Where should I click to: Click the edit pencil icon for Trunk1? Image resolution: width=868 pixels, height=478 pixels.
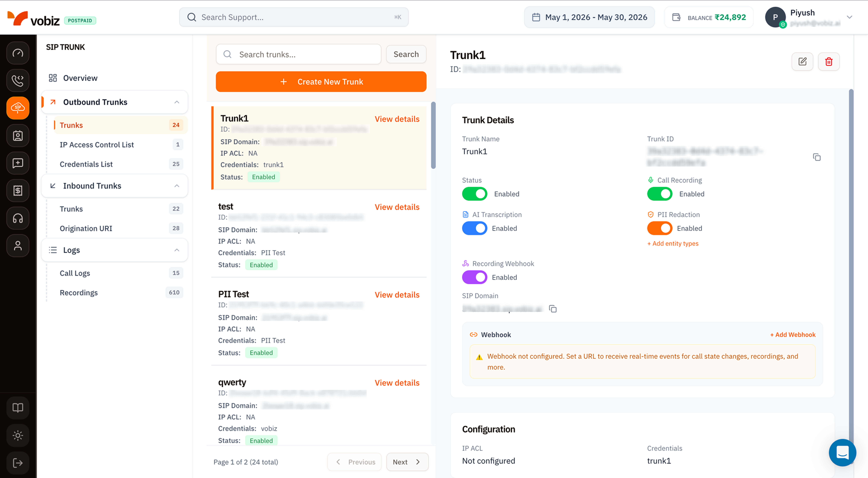[x=802, y=62]
